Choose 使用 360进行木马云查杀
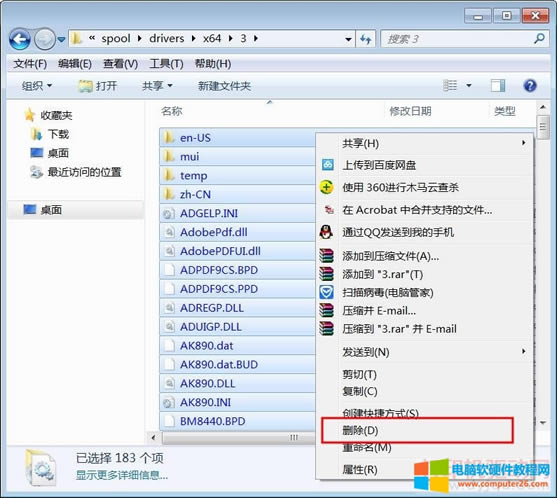The width and height of the screenshot is (557, 498). [424, 187]
